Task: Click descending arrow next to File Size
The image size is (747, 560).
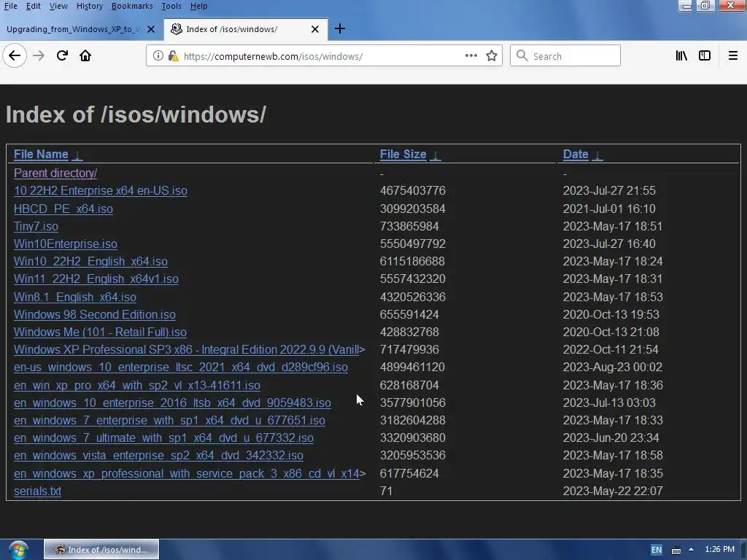Action: coord(435,155)
